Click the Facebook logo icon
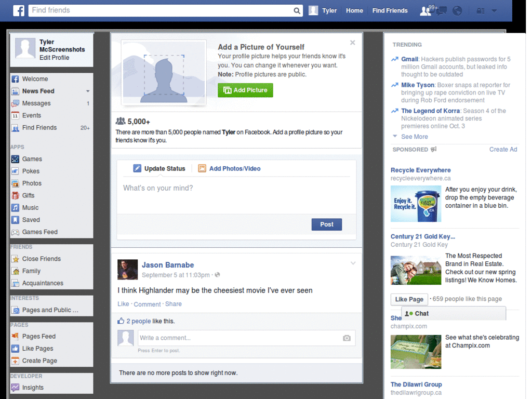Image resolution: width=532 pixels, height=399 pixels. [19, 10]
